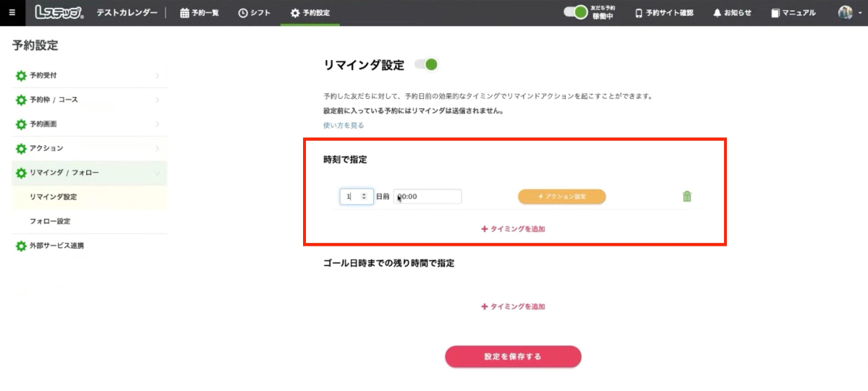Viewport: 868px width, 391px height.
Task: Click the gear icon beside 予約受付
Action: tap(21, 76)
